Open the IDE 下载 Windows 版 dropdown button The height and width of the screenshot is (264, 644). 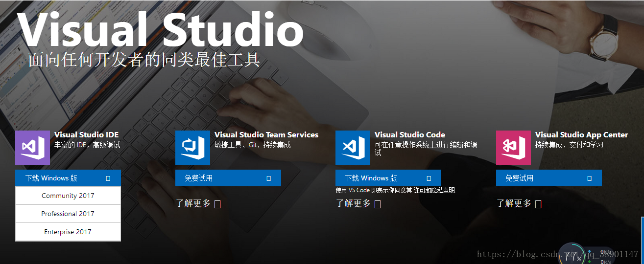[x=68, y=178]
